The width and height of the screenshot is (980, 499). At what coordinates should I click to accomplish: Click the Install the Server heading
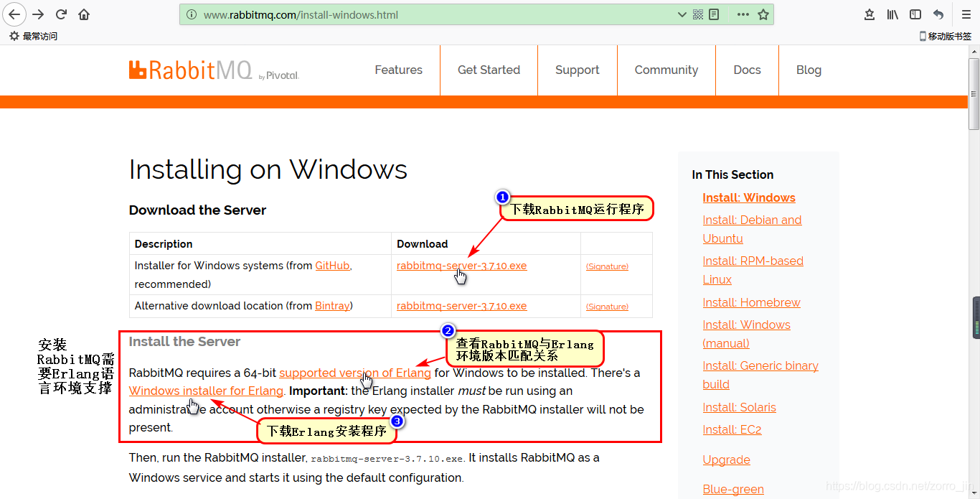point(184,342)
